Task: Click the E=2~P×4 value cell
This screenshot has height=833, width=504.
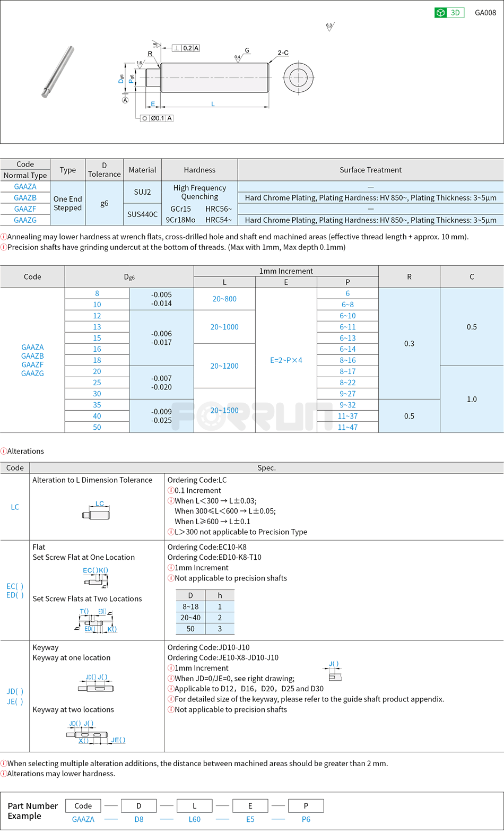Action: (x=286, y=360)
